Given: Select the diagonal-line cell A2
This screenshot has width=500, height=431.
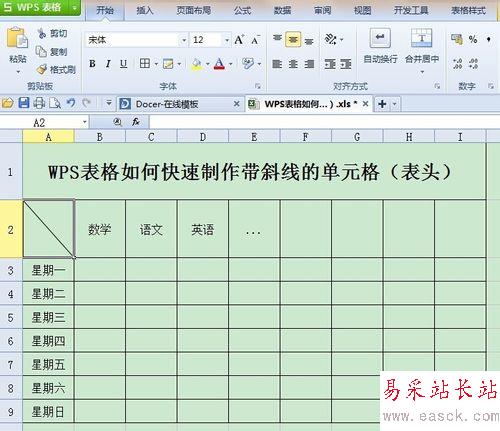Looking at the screenshot, I should [49, 229].
